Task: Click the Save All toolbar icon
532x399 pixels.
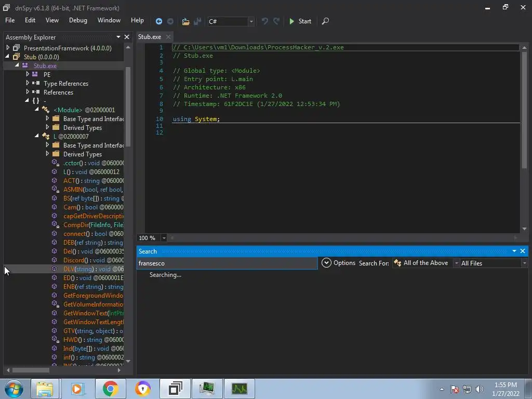Action: (197, 21)
